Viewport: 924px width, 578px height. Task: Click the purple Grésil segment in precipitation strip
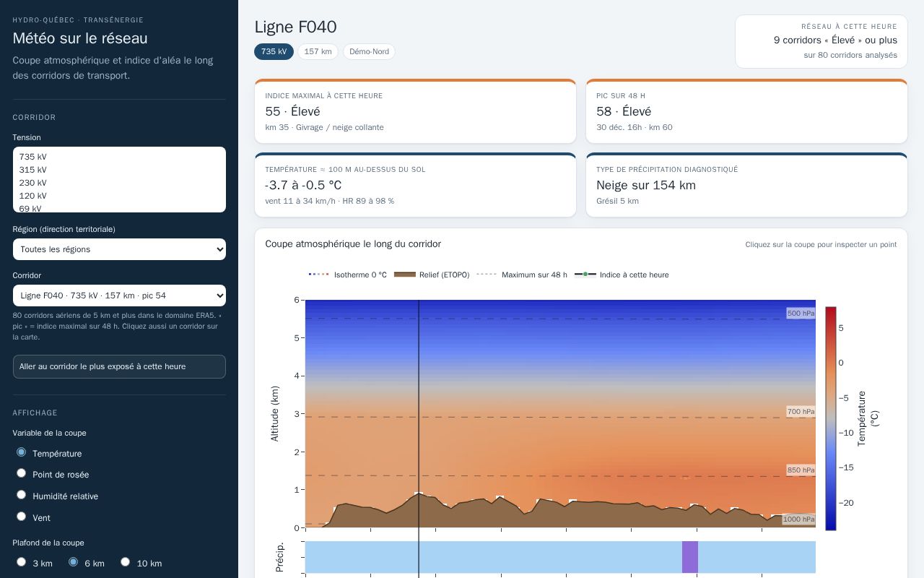point(690,557)
